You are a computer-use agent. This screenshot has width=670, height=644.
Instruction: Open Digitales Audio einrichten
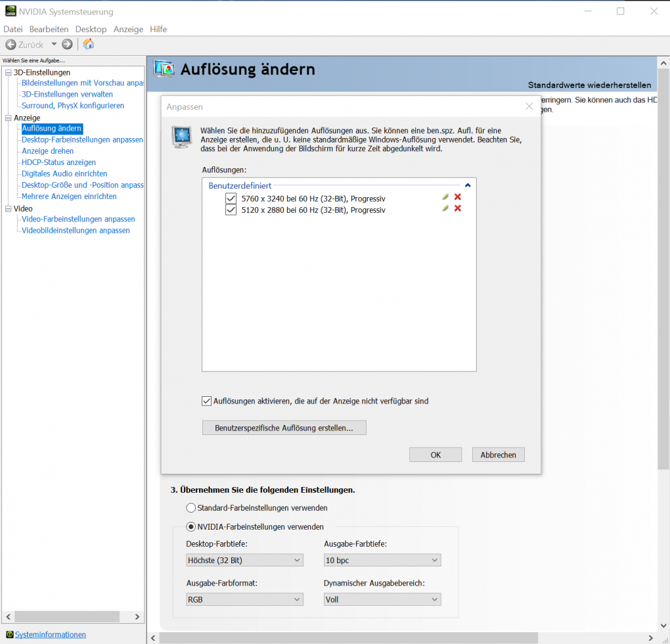point(64,173)
